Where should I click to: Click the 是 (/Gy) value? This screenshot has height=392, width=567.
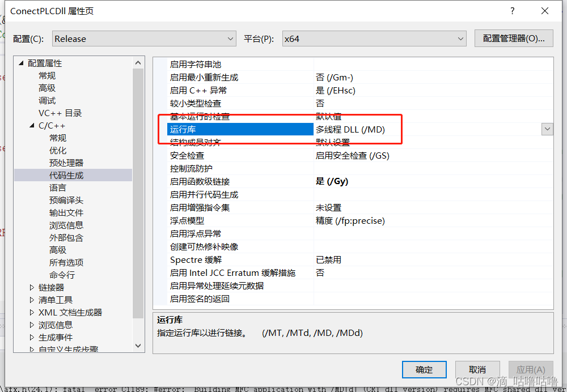coord(332,181)
